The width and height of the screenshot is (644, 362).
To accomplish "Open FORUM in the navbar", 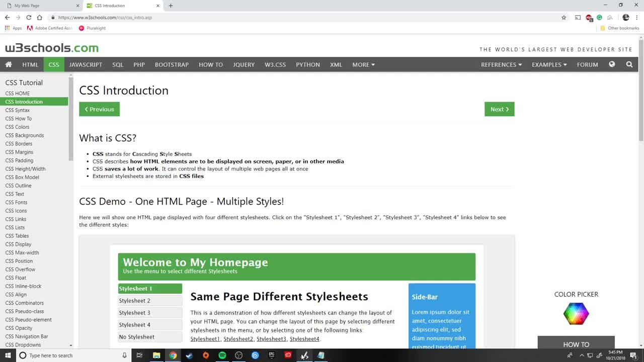I will (x=588, y=64).
